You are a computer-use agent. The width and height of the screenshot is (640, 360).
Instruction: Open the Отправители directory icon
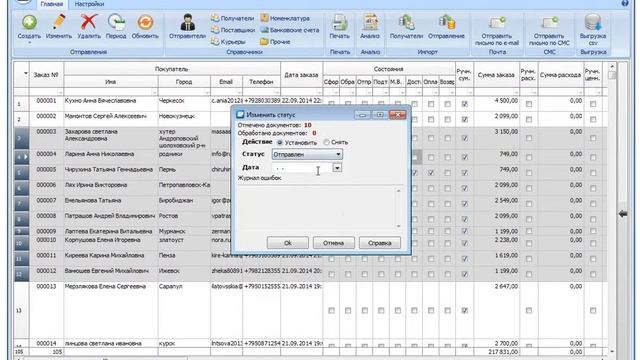[x=187, y=22]
